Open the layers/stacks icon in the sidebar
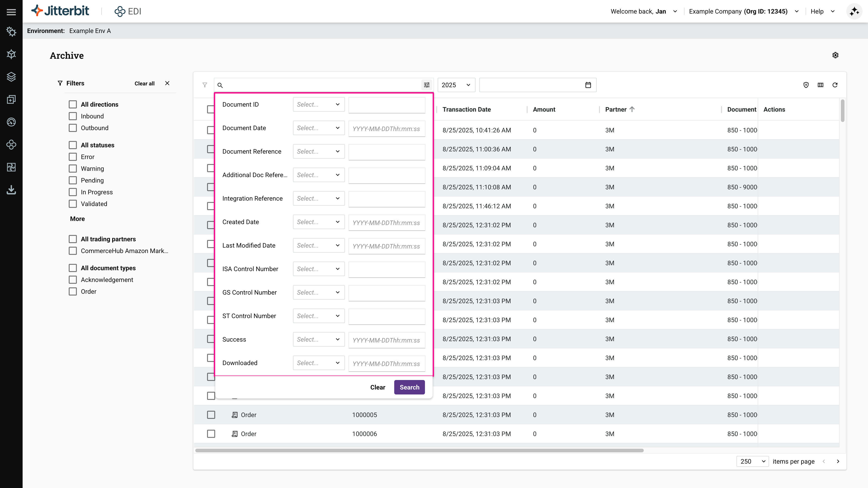 [x=11, y=77]
